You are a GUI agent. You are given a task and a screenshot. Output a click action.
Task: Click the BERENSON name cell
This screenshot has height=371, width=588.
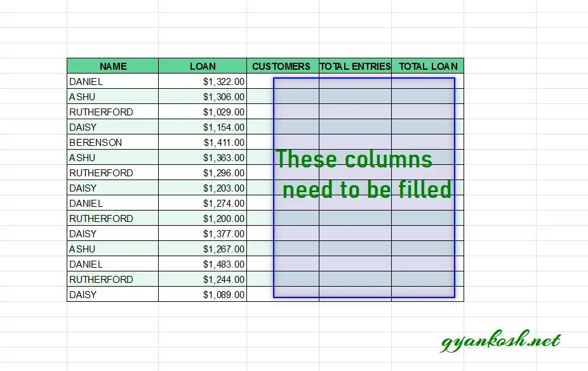(x=113, y=142)
